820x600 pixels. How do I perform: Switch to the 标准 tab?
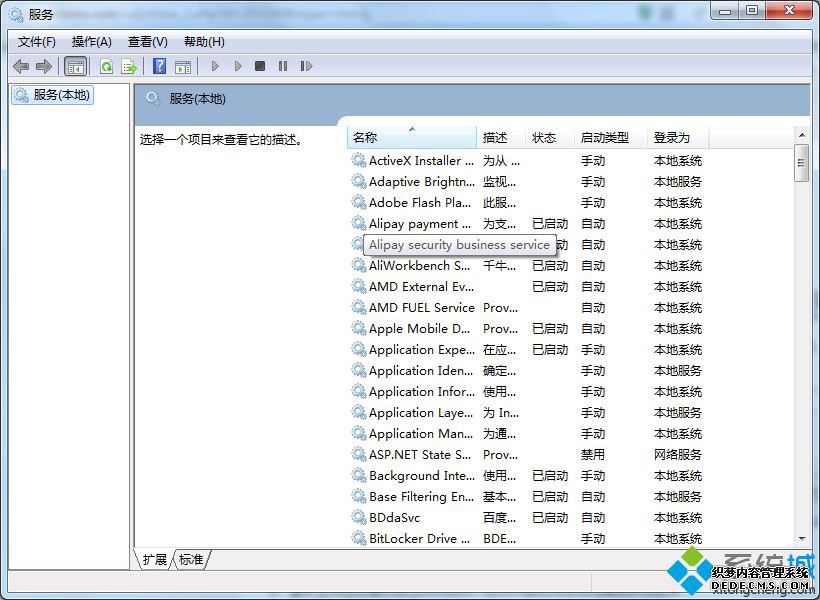tap(191, 560)
